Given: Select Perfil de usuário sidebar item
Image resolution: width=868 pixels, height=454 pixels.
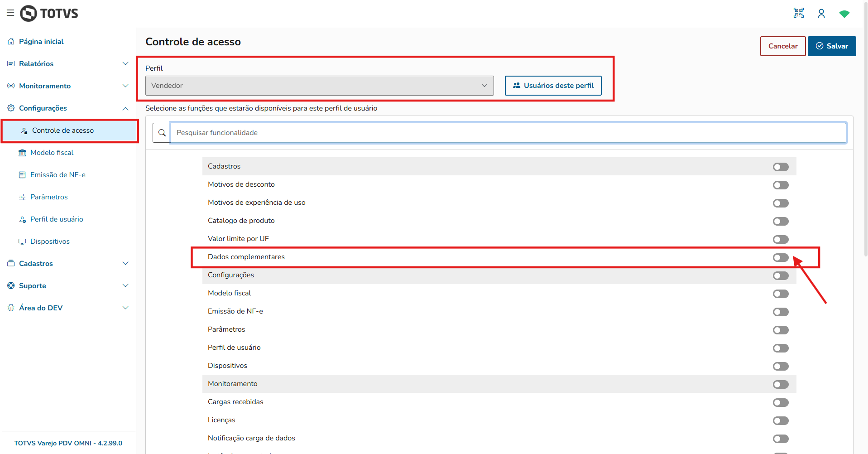Looking at the screenshot, I should pyautogui.click(x=57, y=219).
